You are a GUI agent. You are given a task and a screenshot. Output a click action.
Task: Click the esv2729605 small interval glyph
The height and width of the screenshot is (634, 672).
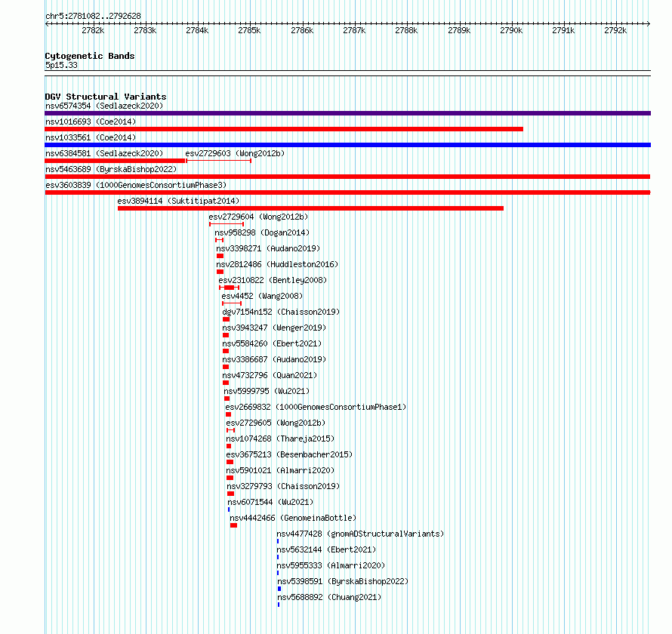[230, 430]
